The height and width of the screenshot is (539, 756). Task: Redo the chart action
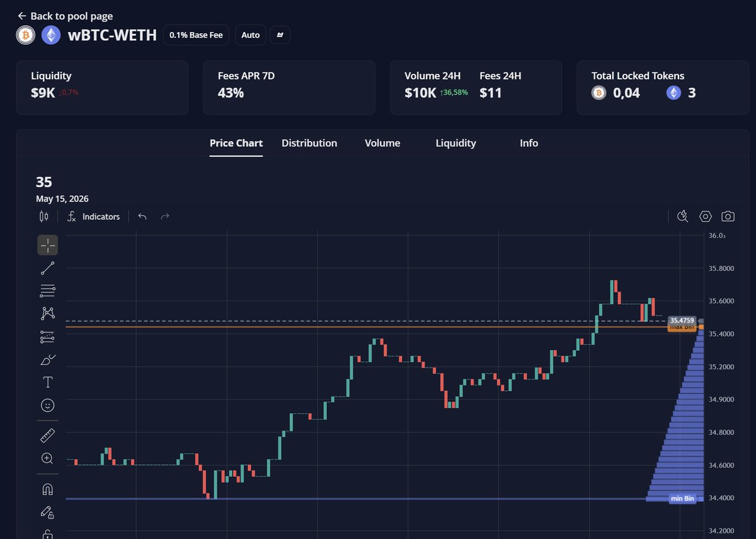point(165,217)
